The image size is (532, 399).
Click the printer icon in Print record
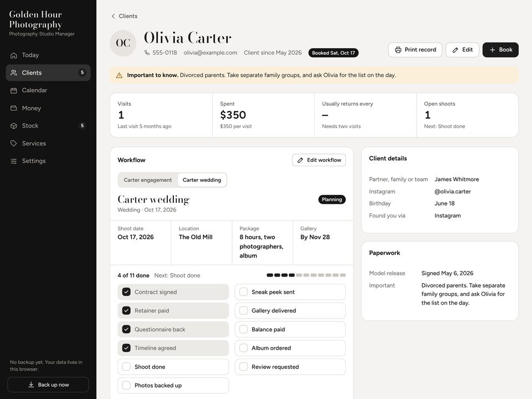[398, 50]
